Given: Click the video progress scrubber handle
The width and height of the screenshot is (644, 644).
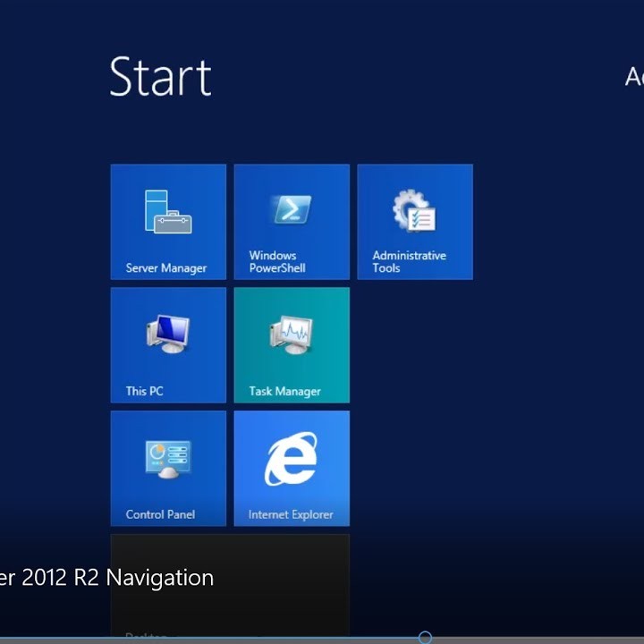Looking at the screenshot, I should point(425,638).
